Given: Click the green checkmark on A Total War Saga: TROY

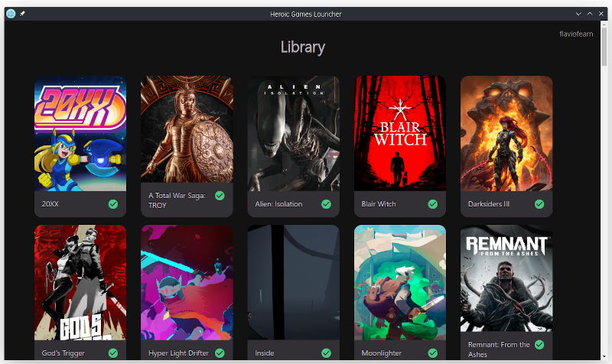Looking at the screenshot, I should point(220,196).
